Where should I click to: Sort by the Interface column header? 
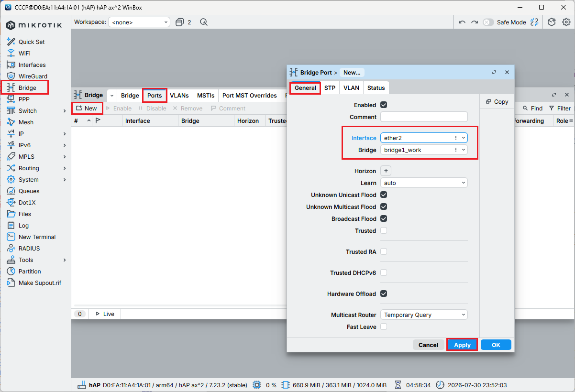150,121
